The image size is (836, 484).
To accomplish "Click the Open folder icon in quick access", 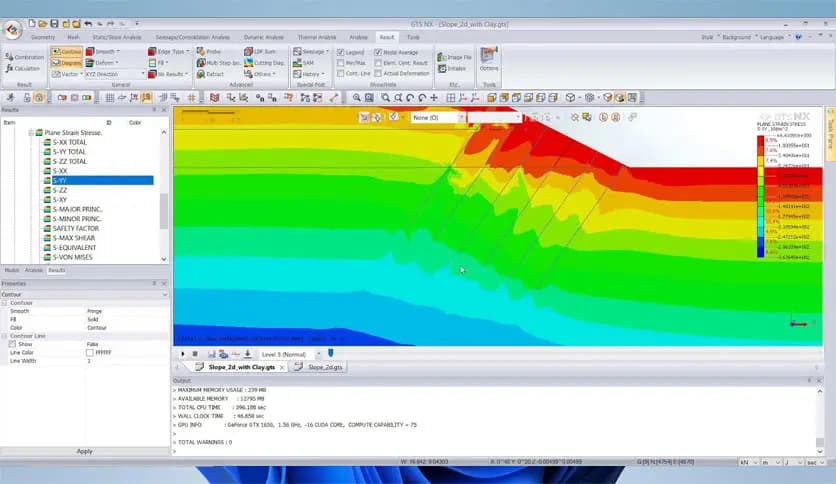I will pos(43,24).
